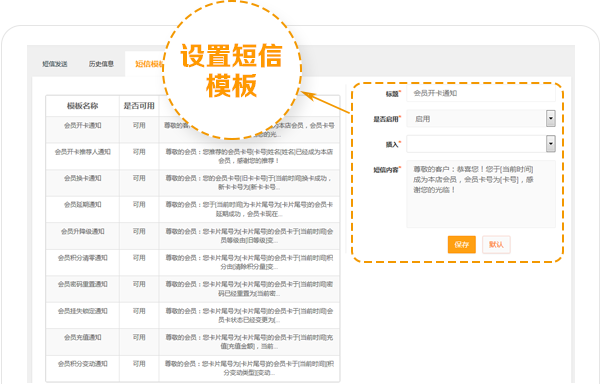Select the 会员换卡通知 row
Viewport: 600px width, 384px height.
pyautogui.click(x=192, y=183)
